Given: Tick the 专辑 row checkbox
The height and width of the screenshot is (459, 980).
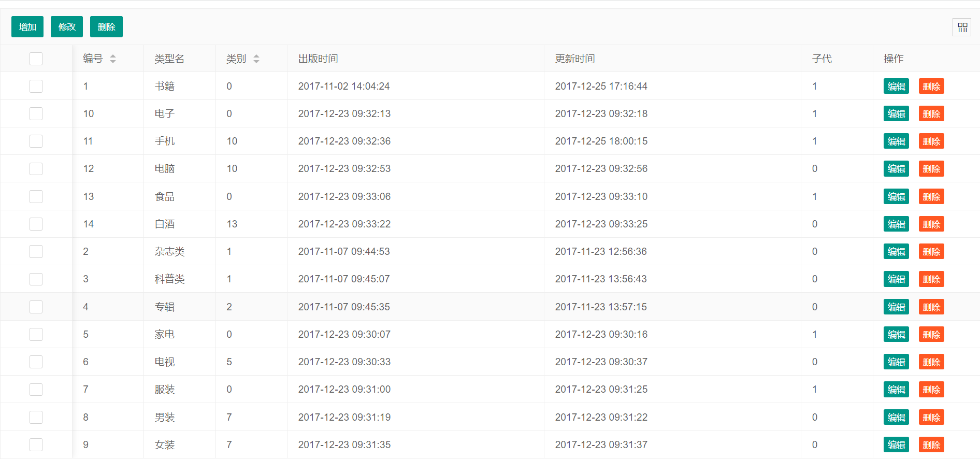Looking at the screenshot, I should (x=36, y=307).
